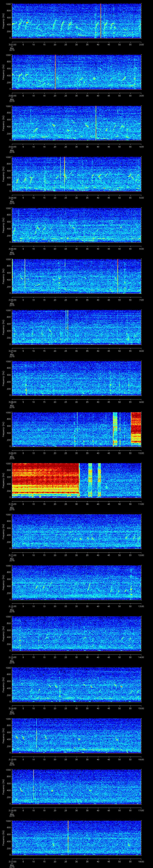Select the spectrogram panel starting at 3:08:00
The image size is (153, 868).
77,378
